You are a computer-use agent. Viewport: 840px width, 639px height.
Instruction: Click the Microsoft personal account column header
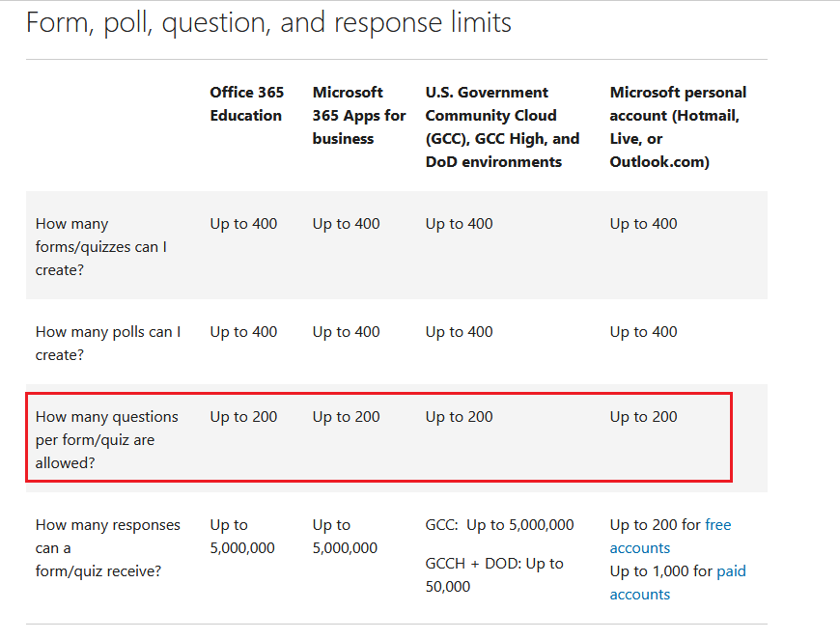[678, 127]
